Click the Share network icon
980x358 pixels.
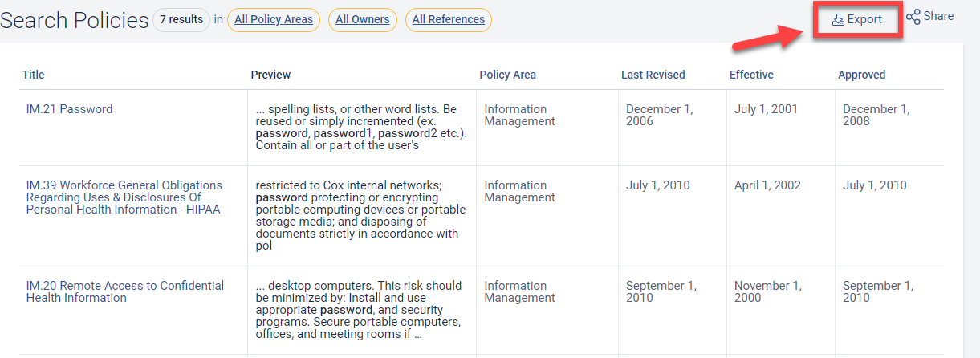pyautogui.click(x=913, y=17)
